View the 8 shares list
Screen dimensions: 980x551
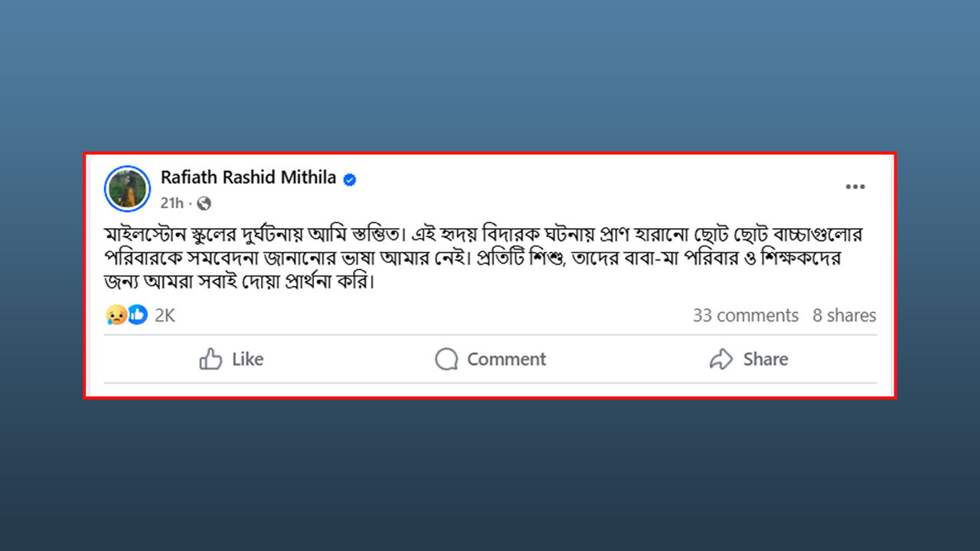pos(844,315)
